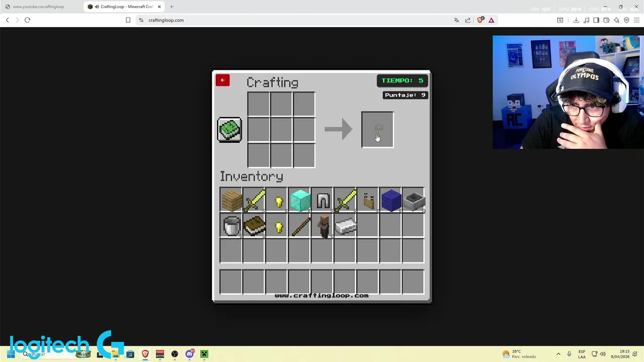This screenshot has width=644, height=362.
Task: Select the iron ingot item
Action: tap(346, 227)
